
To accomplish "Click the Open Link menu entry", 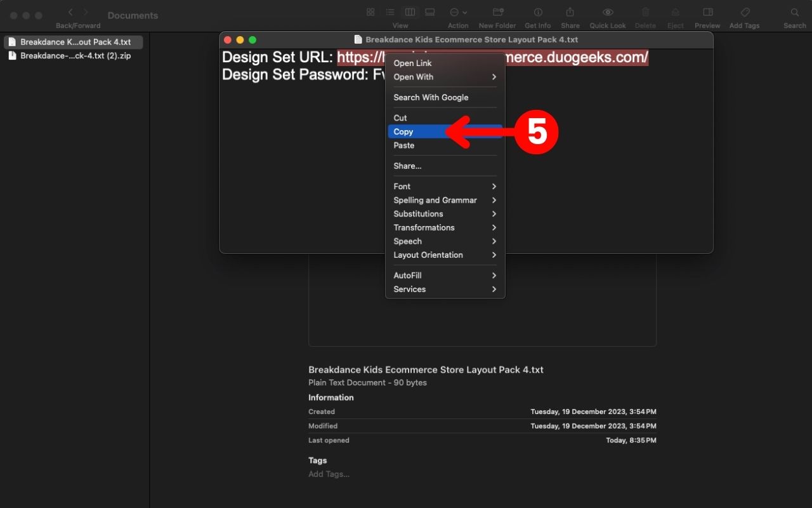I will click(413, 63).
